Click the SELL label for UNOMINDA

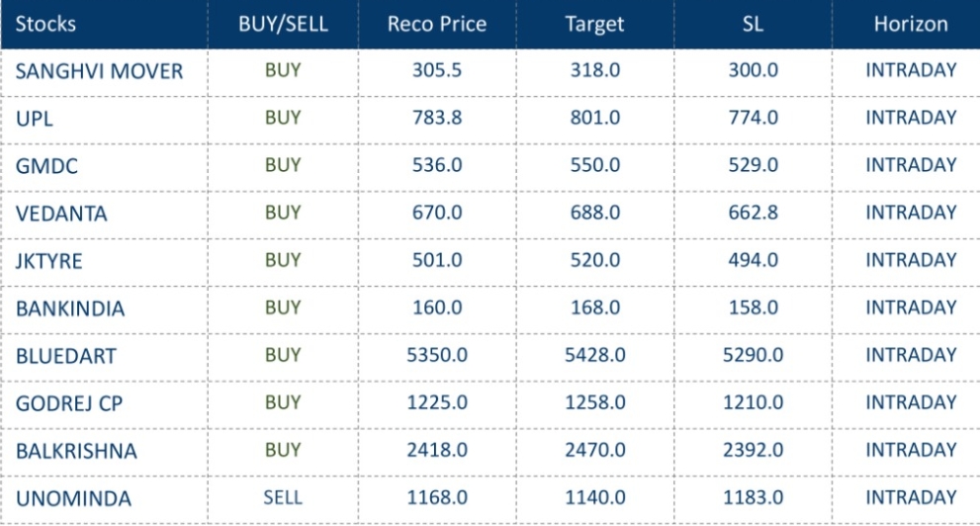pyautogui.click(x=283, y=498)
